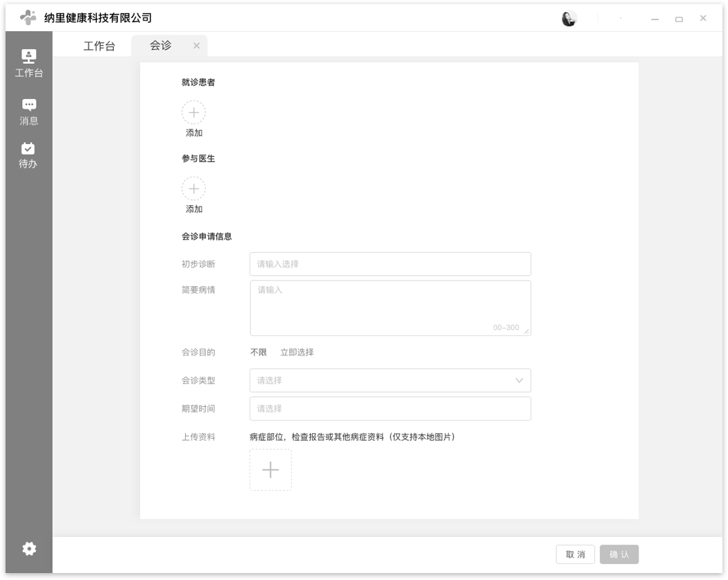Switch to the 会诊 tab
This screenshot has height=580, width=728.
[160, 45]
